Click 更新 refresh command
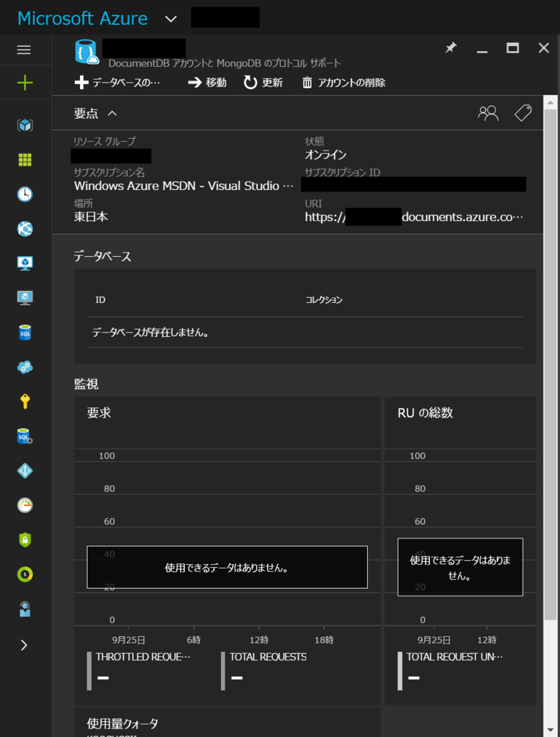 [263, 83]
